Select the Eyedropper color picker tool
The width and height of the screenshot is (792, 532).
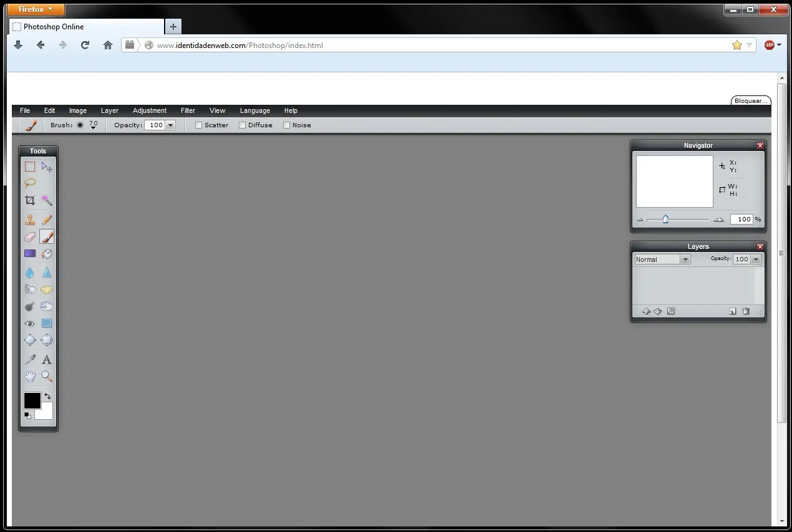tap(29, 359)
